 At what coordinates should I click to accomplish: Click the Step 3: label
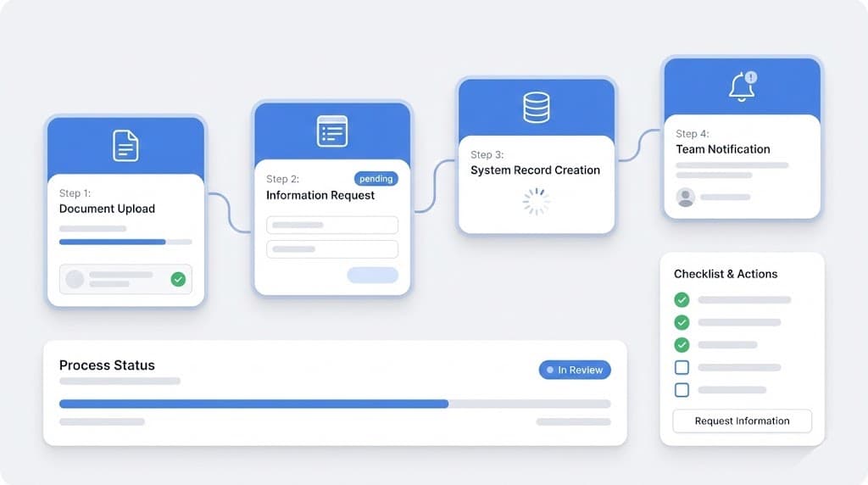coord(487,154)
